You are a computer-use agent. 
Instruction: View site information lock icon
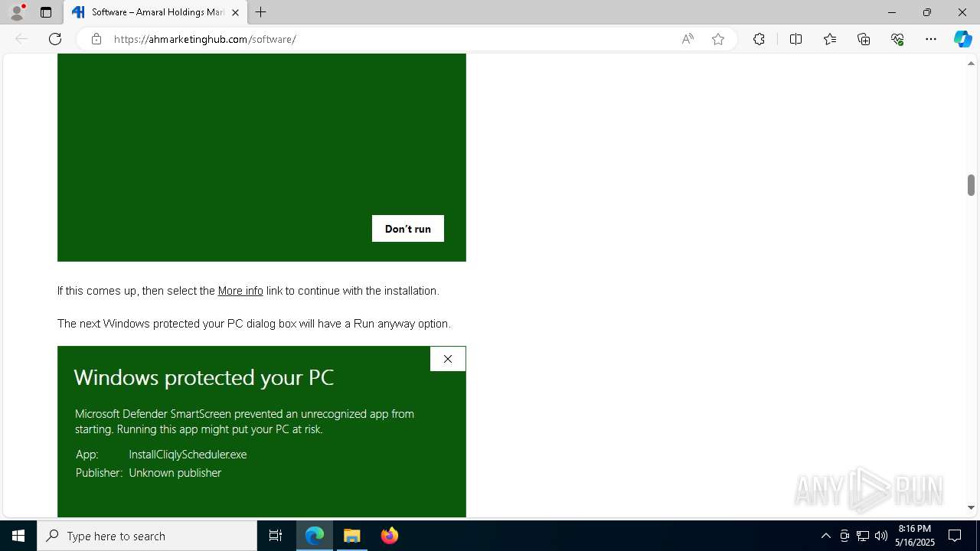(x=96, y=39)
